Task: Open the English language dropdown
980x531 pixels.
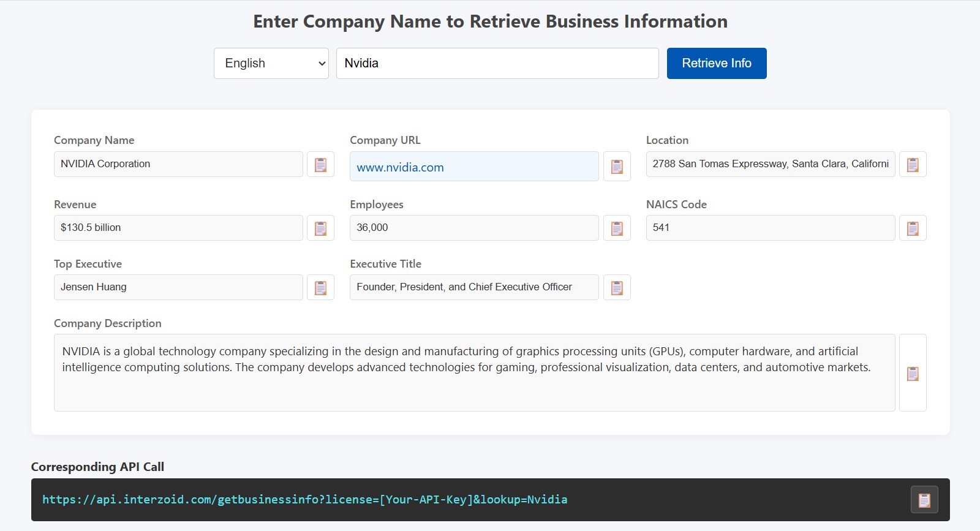Action: click(x=271, y=63)
